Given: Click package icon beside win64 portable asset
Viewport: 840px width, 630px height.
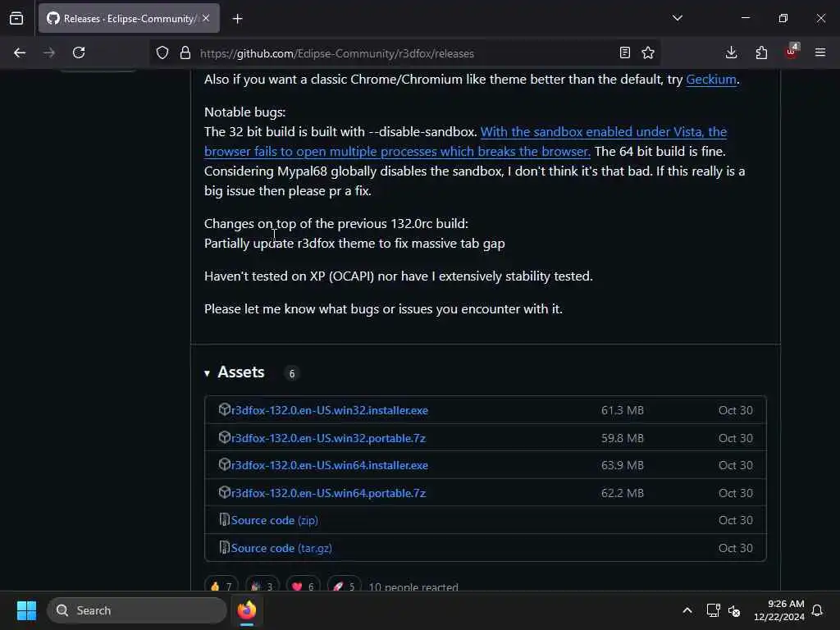Looking at the screenshot, I should (225, 492).
